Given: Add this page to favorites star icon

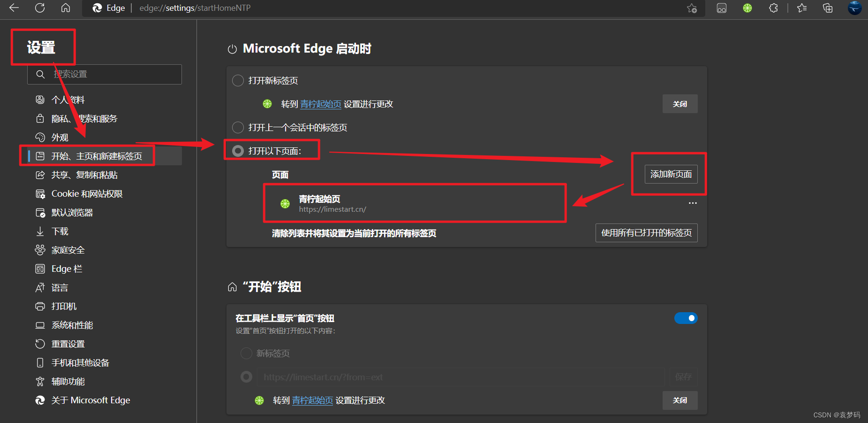Looking at the screenshot, I should [x=692, y=8].
